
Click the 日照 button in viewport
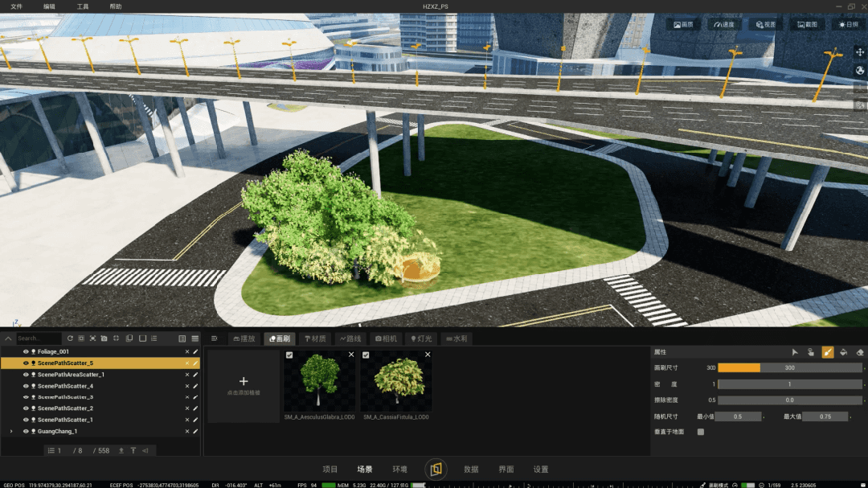click(848, 24)
